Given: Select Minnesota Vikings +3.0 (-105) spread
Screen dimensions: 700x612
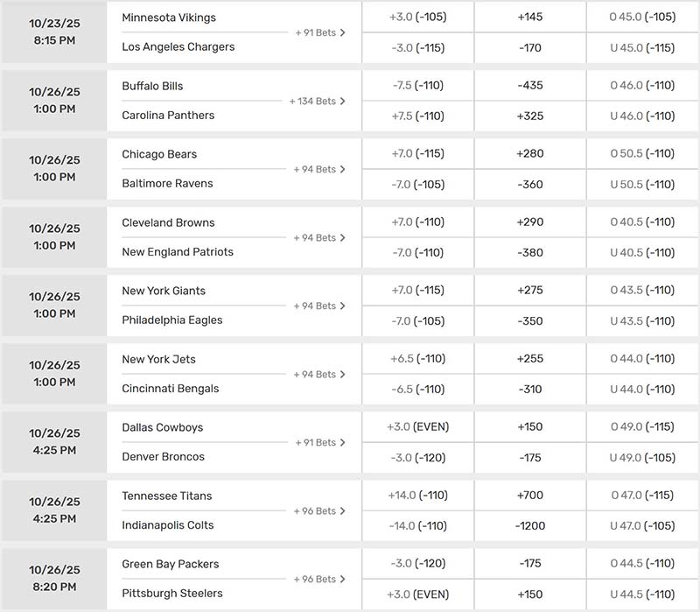Looking at the screenshot, I should (x=417, y=18).
